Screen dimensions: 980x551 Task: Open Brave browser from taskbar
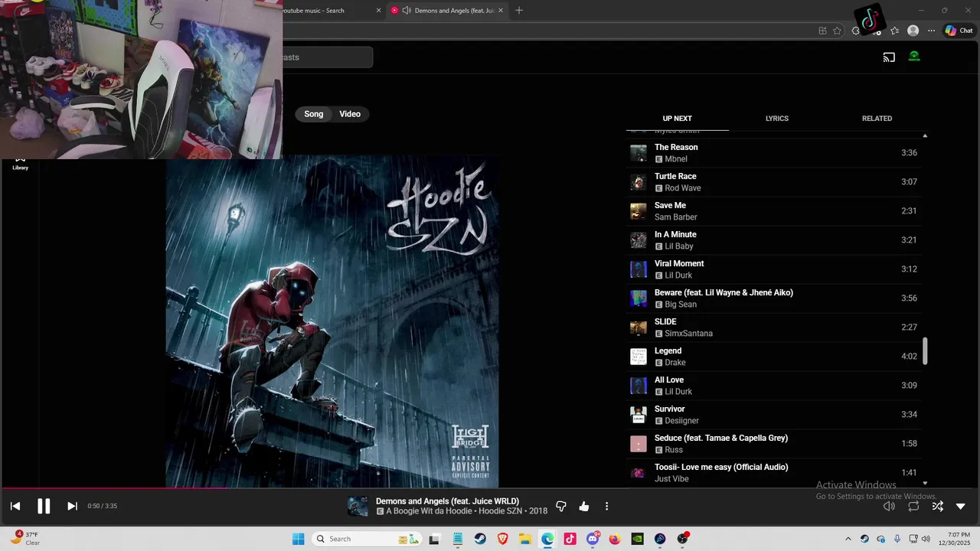click(x=503, y=539)
